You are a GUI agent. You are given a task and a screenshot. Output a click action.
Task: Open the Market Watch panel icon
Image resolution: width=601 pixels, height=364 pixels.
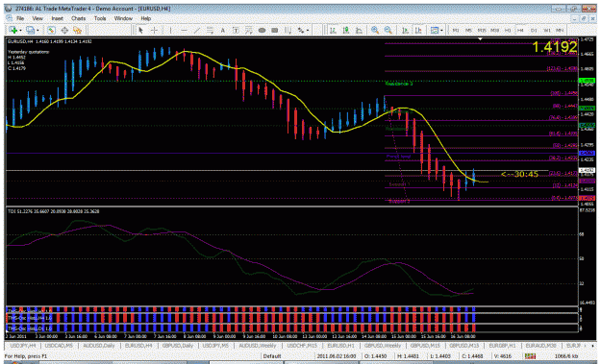[51, 30]
